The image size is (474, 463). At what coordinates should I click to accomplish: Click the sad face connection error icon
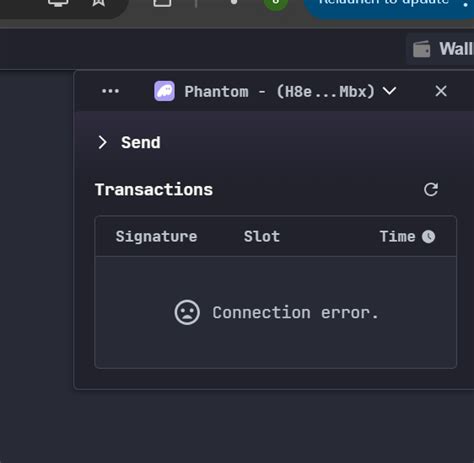click(x=187, y=312)
